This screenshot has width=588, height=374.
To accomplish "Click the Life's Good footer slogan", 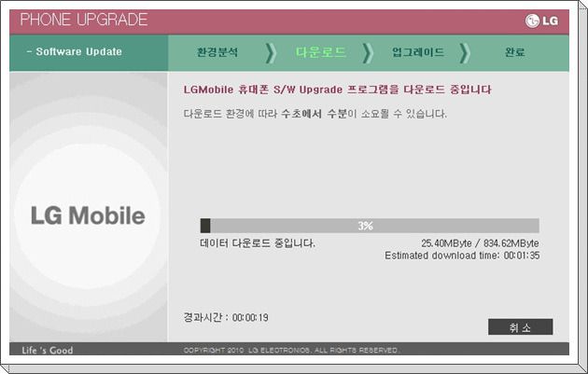I will pyautogui.click(x=48, y=351).
